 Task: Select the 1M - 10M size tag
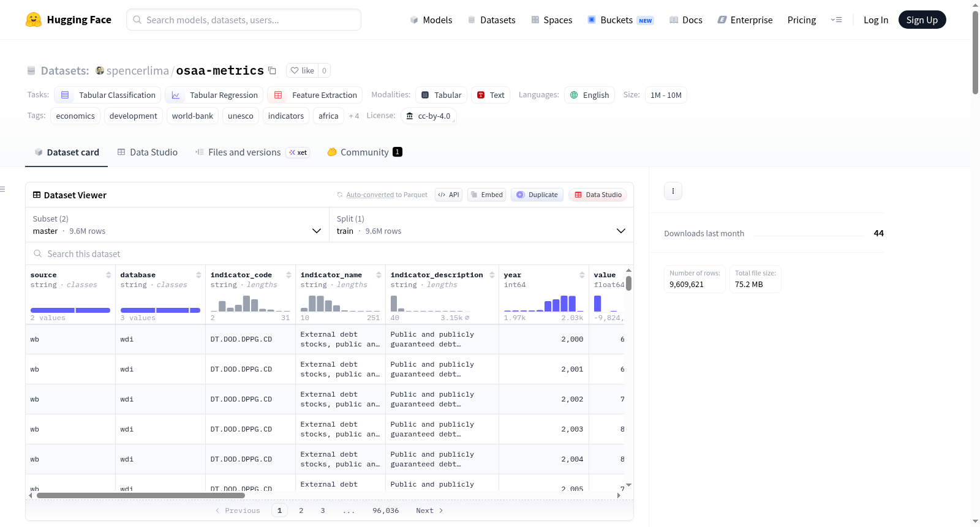click(666, 95)
